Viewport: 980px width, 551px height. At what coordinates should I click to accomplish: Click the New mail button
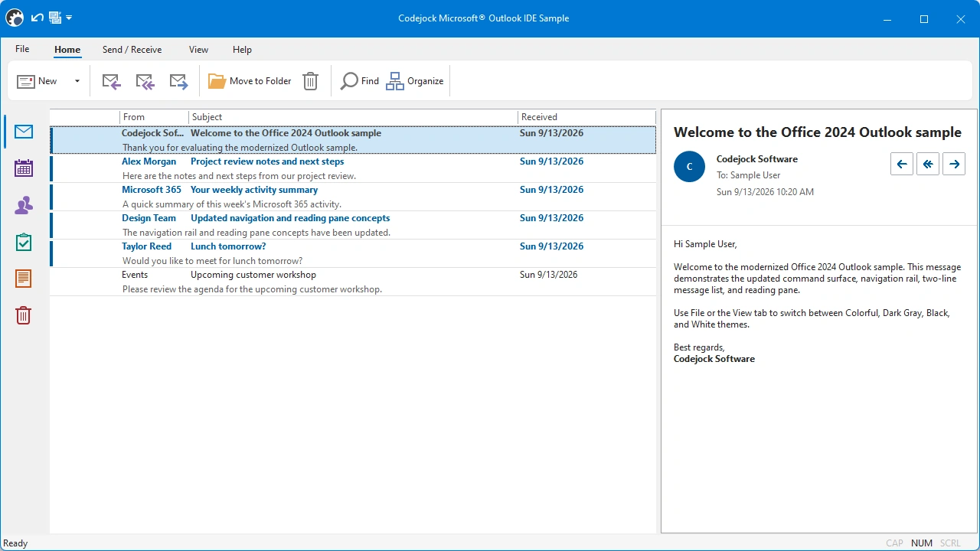click(38, 81)
